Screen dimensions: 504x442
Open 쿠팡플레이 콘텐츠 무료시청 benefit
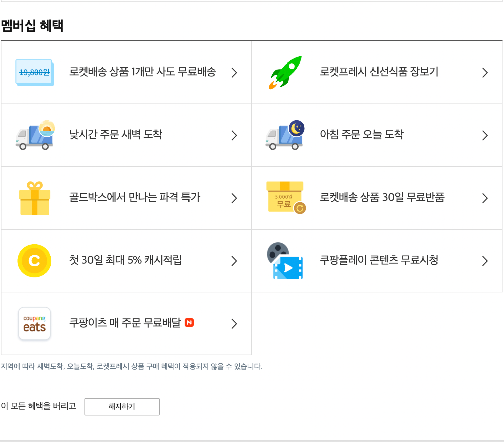[x=377, y=261]
